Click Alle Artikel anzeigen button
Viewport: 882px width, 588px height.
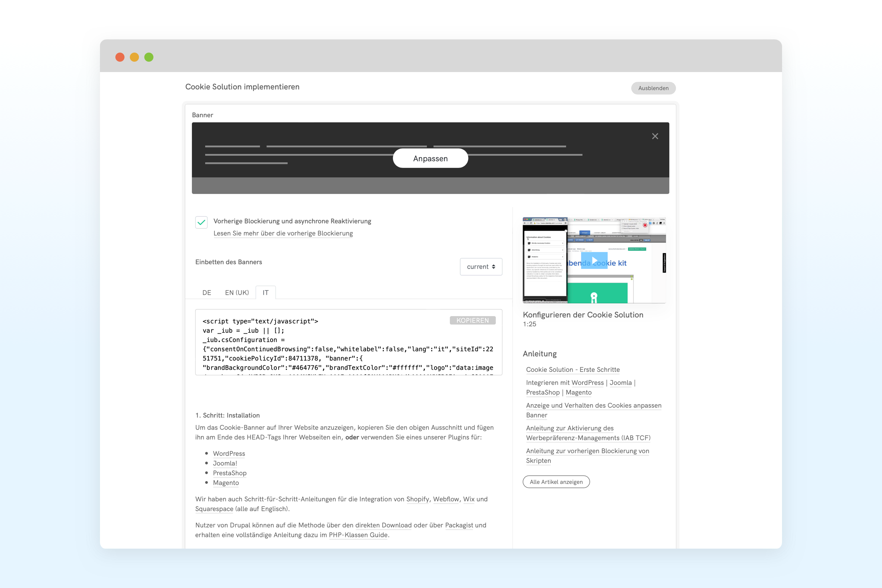click(x=556, y=482)
